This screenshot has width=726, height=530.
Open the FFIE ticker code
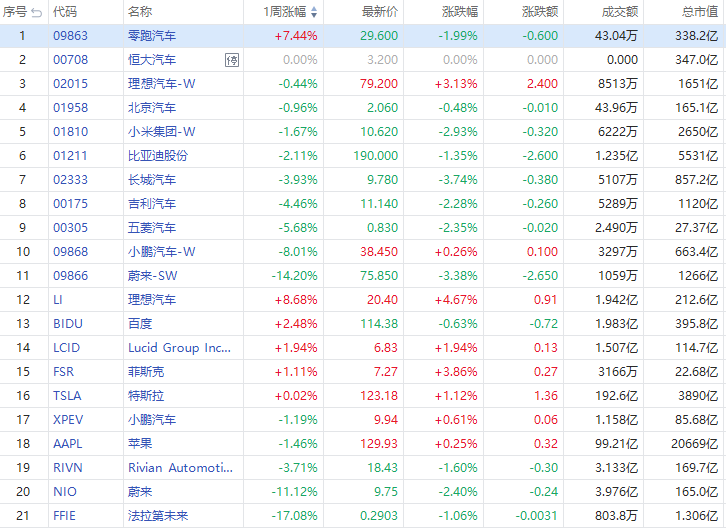(64, 517)
